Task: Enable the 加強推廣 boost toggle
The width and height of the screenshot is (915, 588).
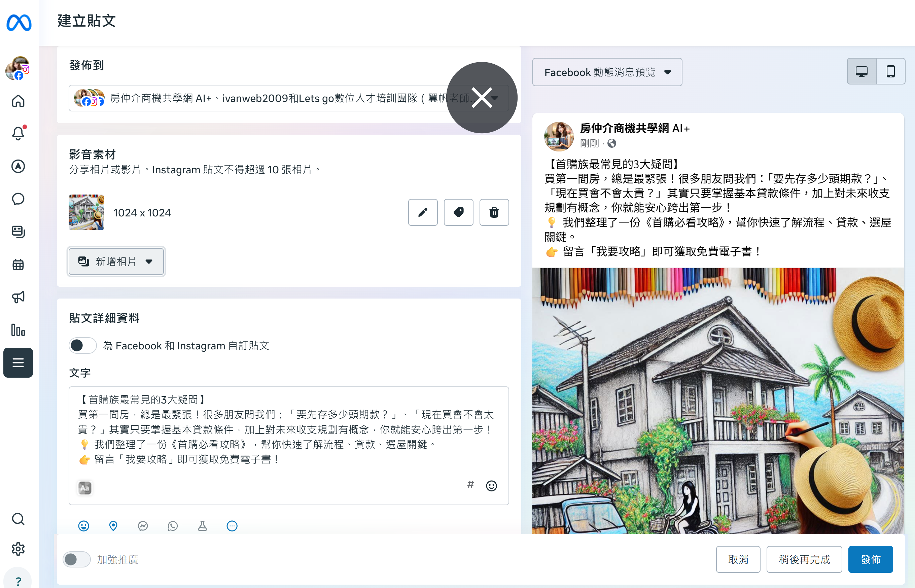Action: point(76,559)
